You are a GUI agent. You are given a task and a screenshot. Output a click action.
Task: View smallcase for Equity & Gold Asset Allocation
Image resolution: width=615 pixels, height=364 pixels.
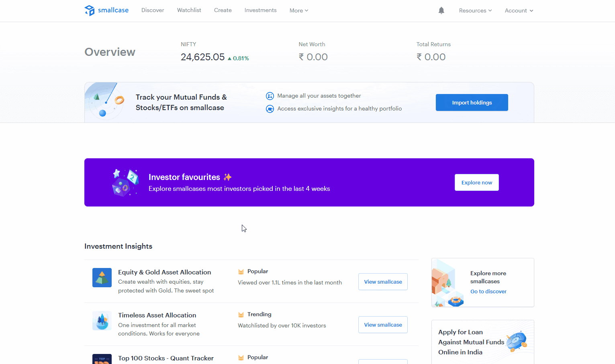[383, 282]
